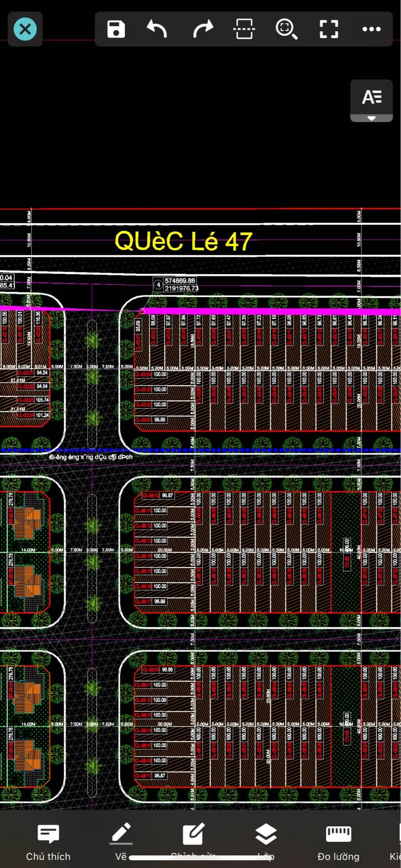The image size is (401, 868).
Task: Open the three-dot more options menu
Action: [x=371, y=29]
